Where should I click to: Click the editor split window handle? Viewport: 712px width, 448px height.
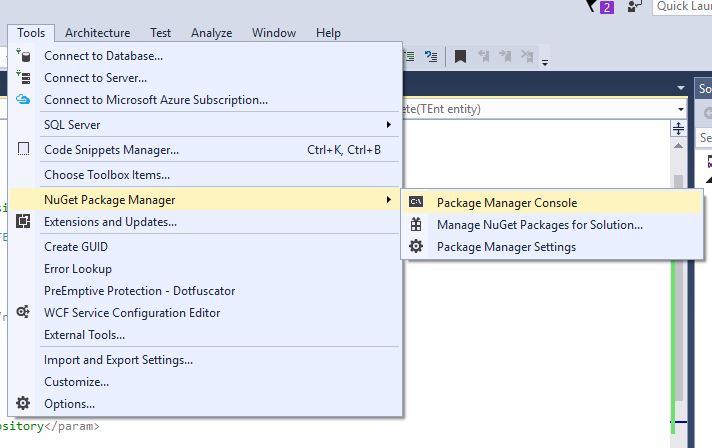pos(678,129)
